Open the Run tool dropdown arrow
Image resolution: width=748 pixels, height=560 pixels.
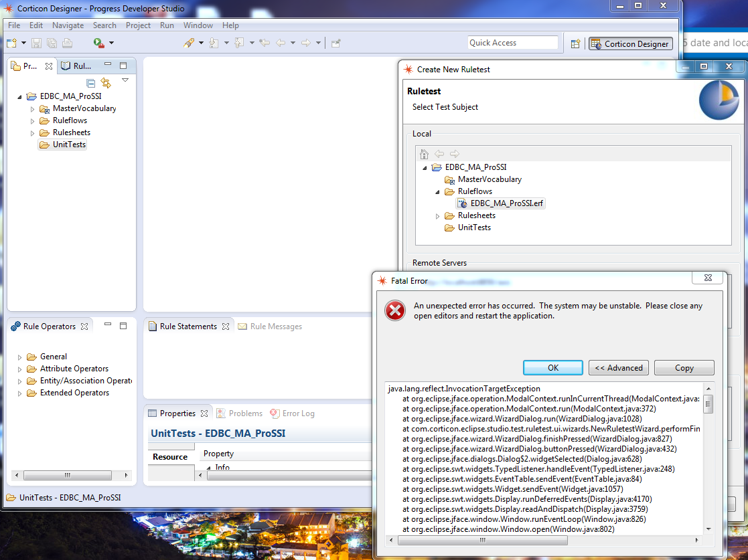click(112, 43)
